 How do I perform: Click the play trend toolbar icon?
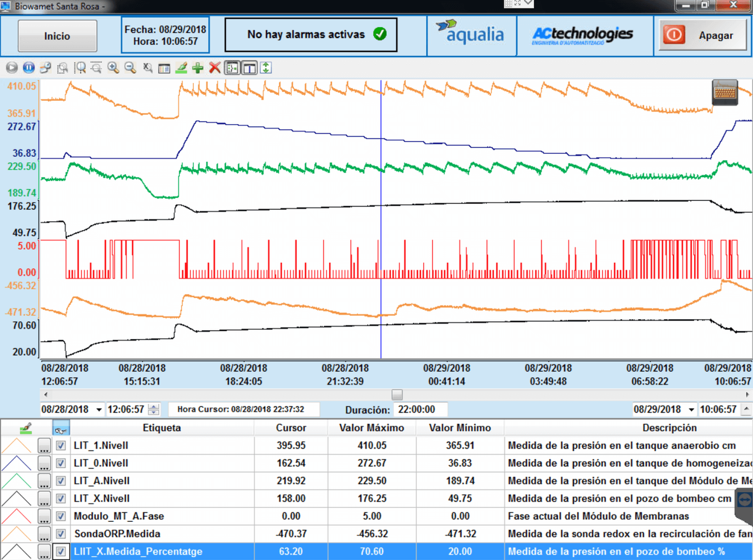tap(12, 68)
